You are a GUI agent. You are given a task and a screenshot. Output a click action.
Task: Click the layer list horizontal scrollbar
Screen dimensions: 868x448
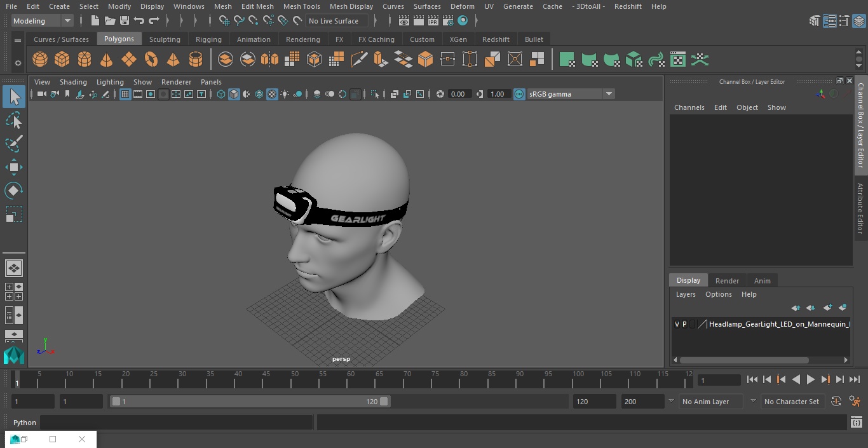[x=744, y=360]
